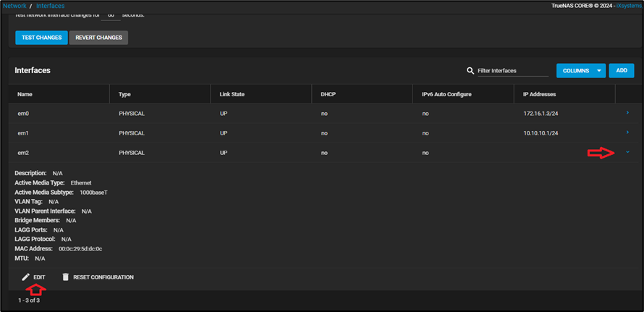Image resolution: width=644 pixels, height=312 pixels.
Task: Type in the Filter Interfaces field
Action: (512, 71)
